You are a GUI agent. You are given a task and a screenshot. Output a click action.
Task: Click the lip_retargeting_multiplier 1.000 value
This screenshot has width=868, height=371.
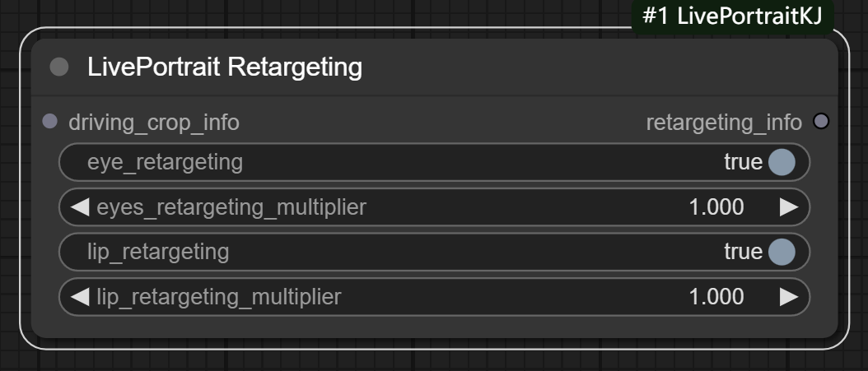(716, 296)
